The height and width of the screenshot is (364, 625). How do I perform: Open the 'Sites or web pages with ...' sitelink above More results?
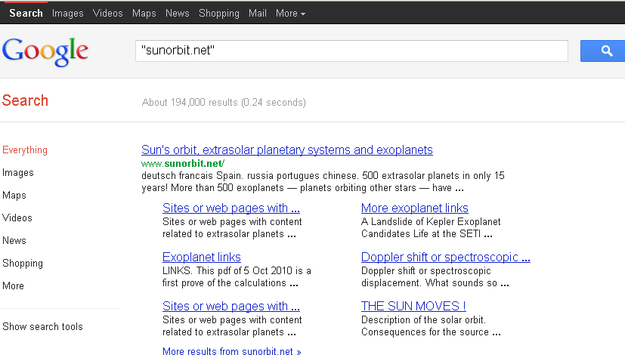click(231, 307)
